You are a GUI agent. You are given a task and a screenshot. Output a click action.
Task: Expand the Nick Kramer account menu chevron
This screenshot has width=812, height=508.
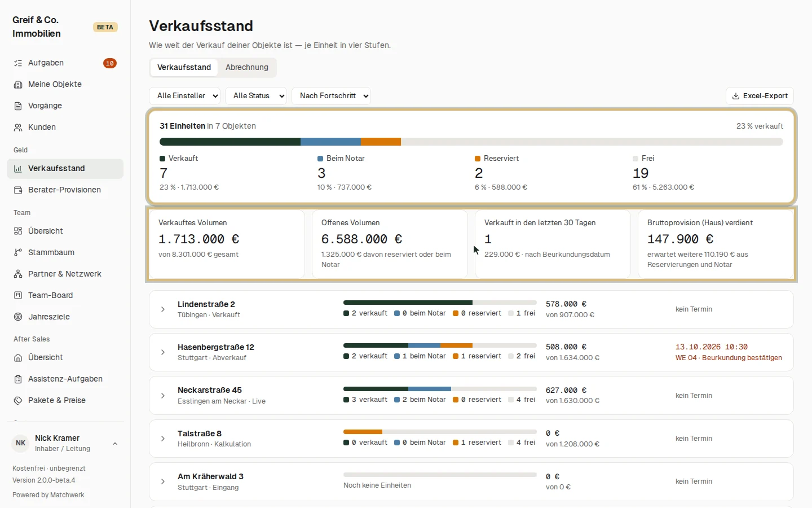pos(115,444)
